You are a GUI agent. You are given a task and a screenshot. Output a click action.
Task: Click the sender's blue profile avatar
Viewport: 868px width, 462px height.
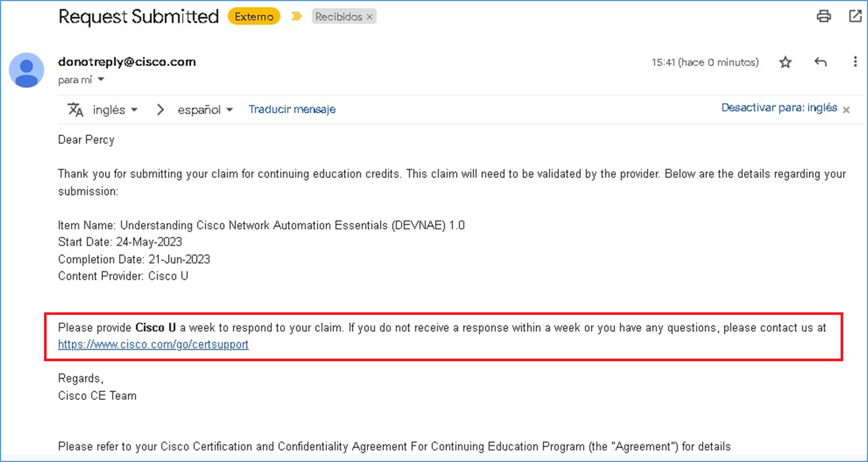(x=26, y=71)
